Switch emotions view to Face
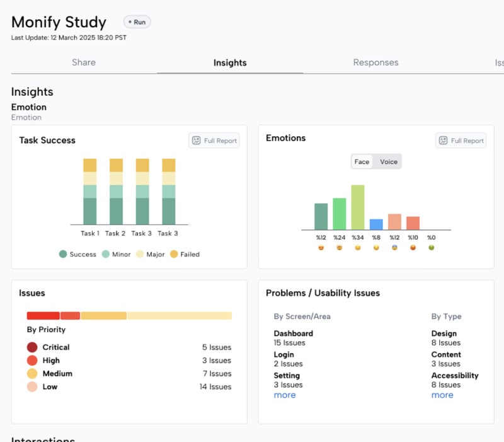Viewport: 504px width, 442px height. click(x=362, y=162)
